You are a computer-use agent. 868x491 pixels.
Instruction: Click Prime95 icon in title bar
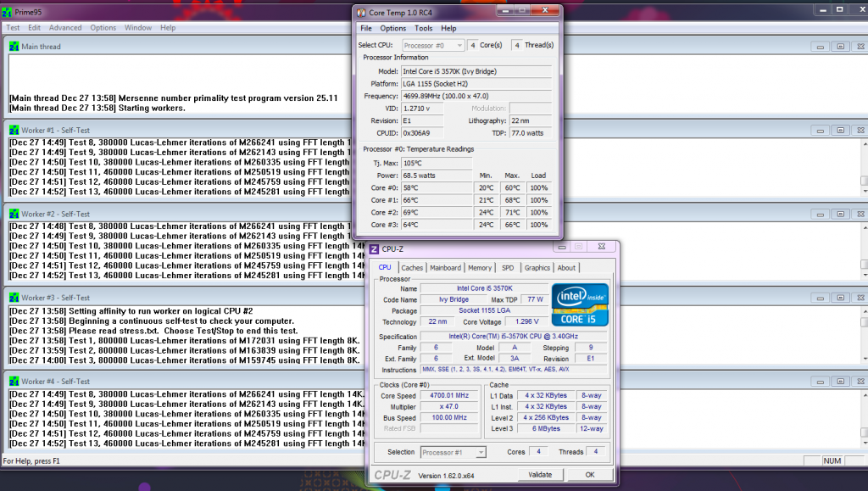pyautogui.click(x=7, y=12)
